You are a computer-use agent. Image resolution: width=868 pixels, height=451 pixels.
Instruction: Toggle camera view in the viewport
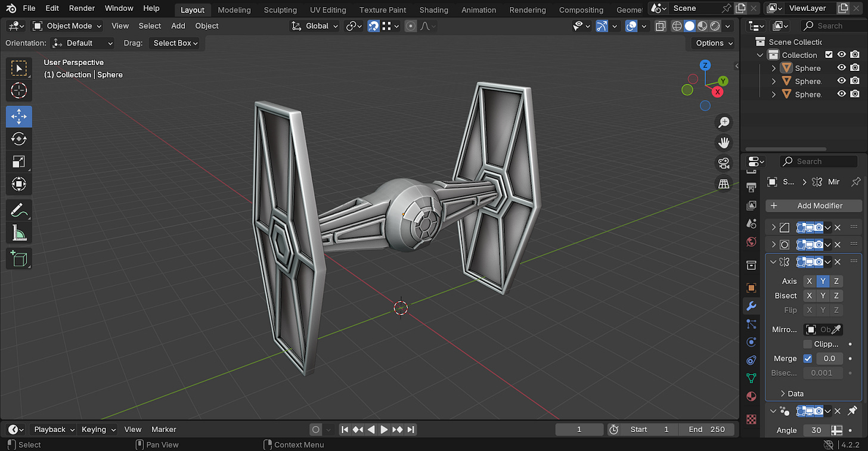coord(724,163)
